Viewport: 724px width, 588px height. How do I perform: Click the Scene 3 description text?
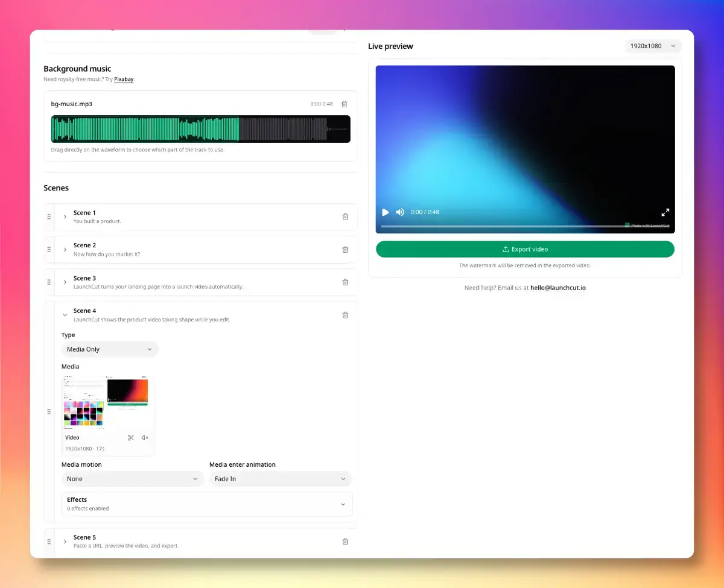158,286
